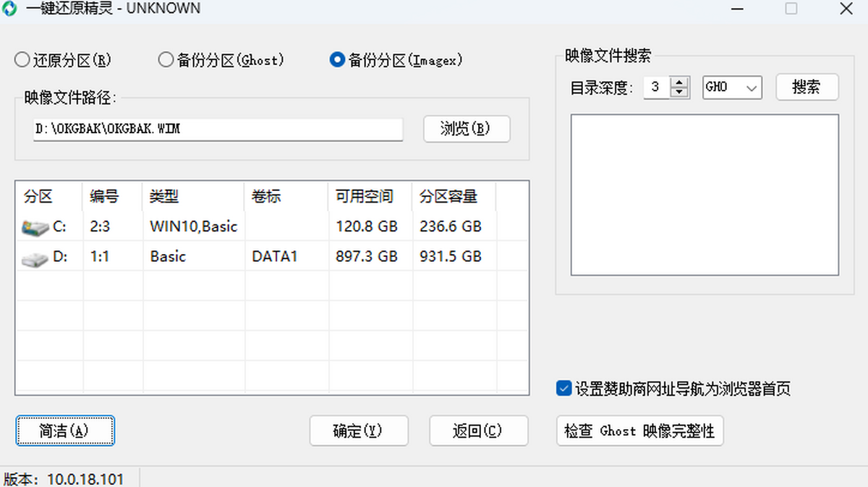The width and height of the screenshot is (868, 487).
Task: Select the 备份分区(Ghost) radio option
Action: coord(166,60)
